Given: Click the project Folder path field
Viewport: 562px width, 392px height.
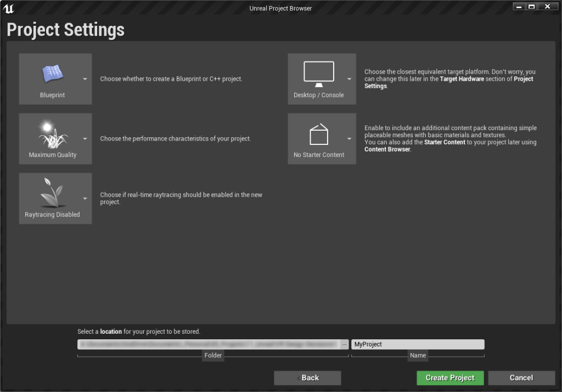Looking at the screenshot, I should pos(209,344).
